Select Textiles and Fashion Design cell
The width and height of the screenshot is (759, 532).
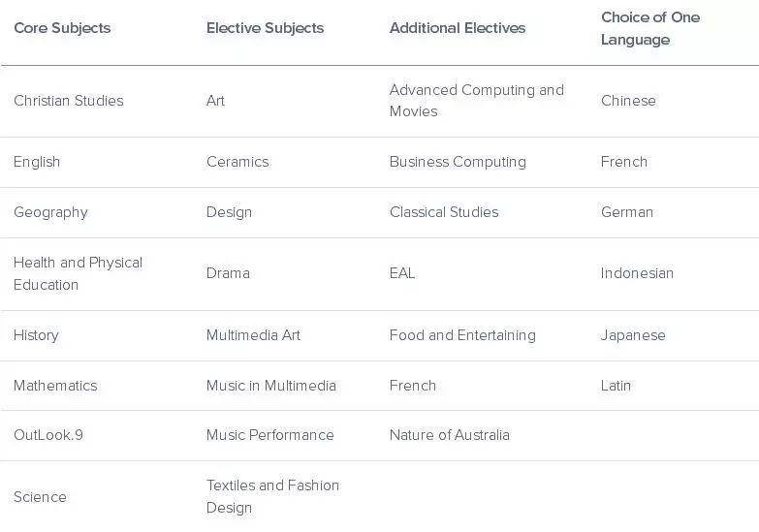click(x=272, y=496)
